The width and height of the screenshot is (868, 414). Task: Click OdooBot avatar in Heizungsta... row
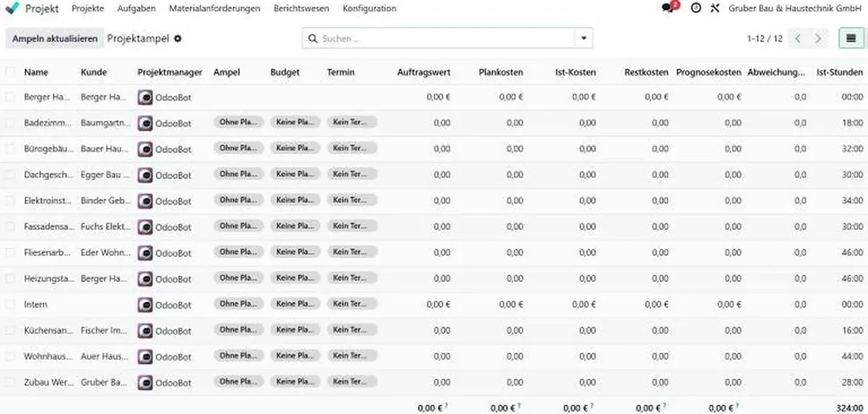coord(145,279)
